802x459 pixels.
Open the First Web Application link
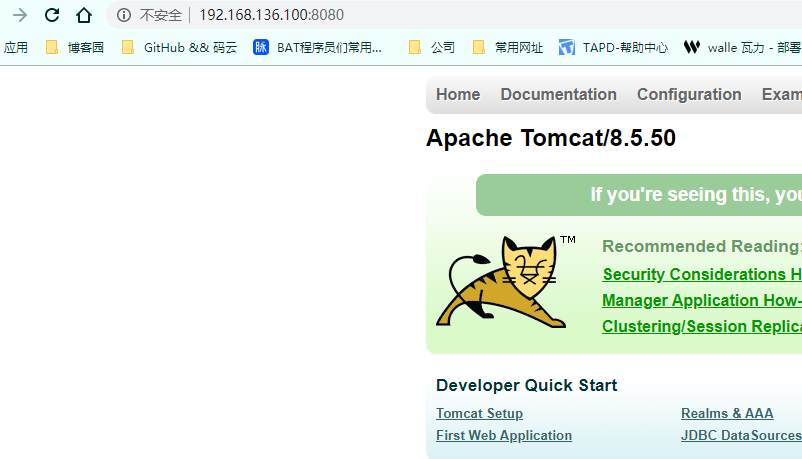504,435
